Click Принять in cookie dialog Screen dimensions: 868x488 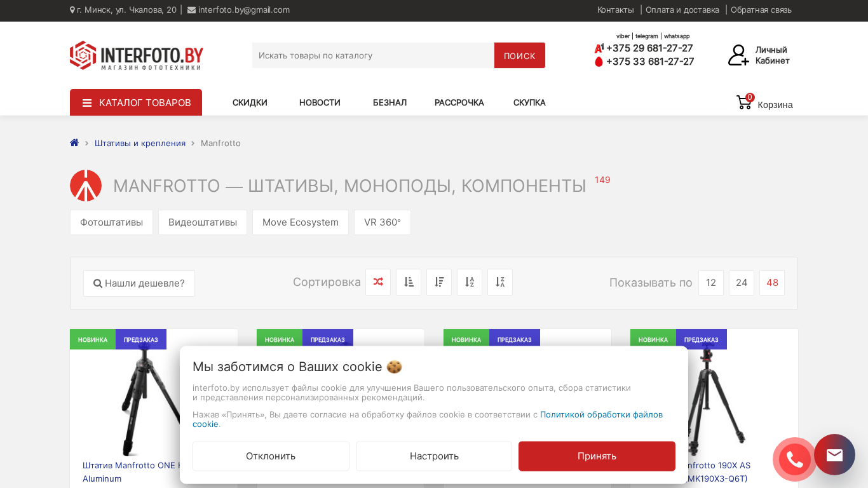pos(597,456)
